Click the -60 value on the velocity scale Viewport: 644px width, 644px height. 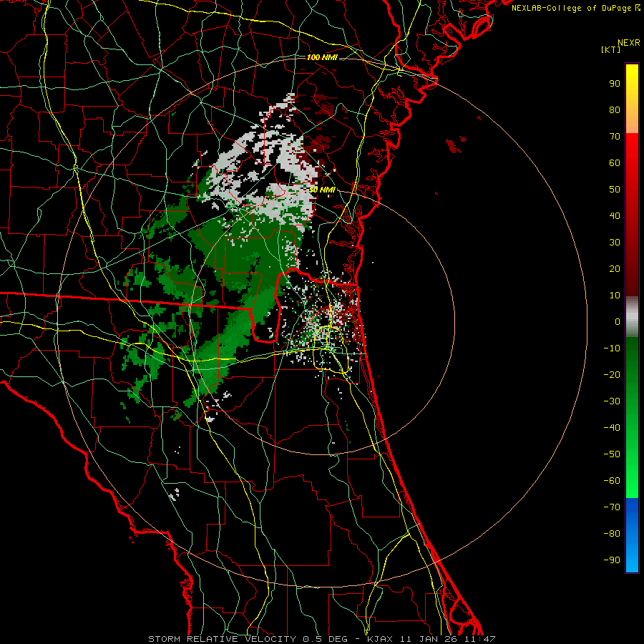coord(612,481)
